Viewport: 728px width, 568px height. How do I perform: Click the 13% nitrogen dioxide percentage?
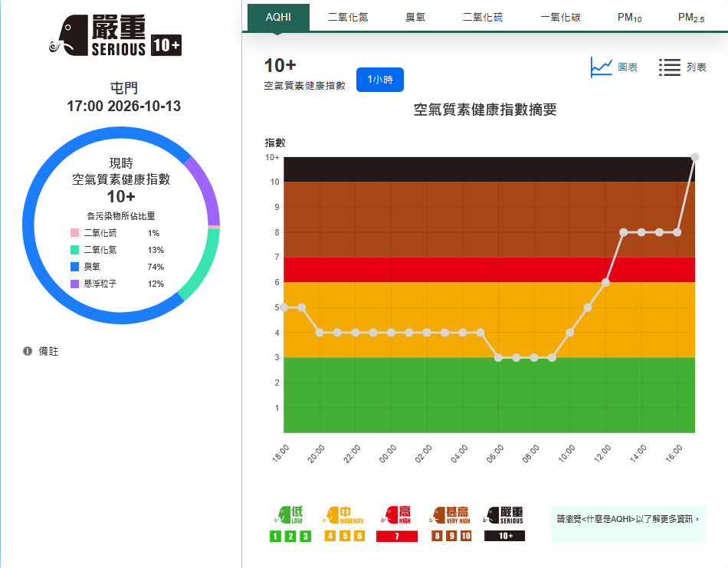(x=156, y=250)
